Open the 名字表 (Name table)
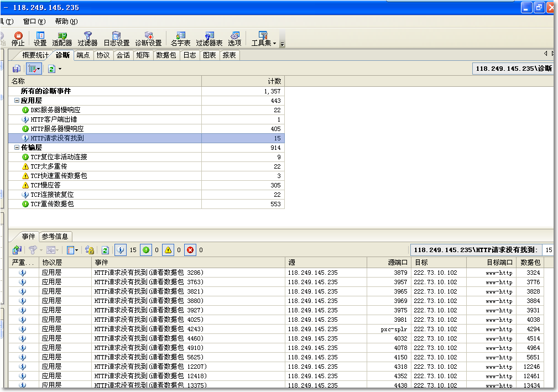 tap(180, 39)
